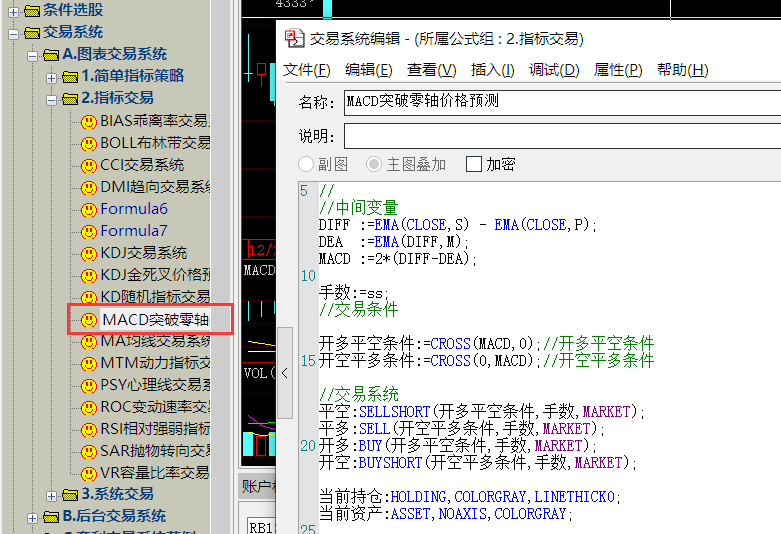The height and width of the screenshot is (534, 781).
Task: Click the smiley icon beside CCI交易系统
Action: tap(89, 166)
